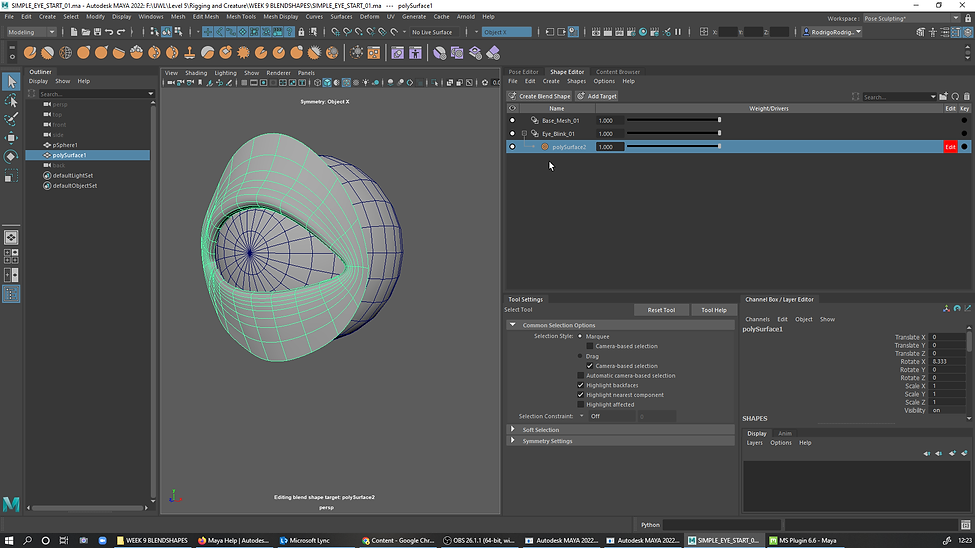The image size is (975, 548).
Task: Toggle visibility of Base_Mesh_01 blend shape
Action: point(512,121)
